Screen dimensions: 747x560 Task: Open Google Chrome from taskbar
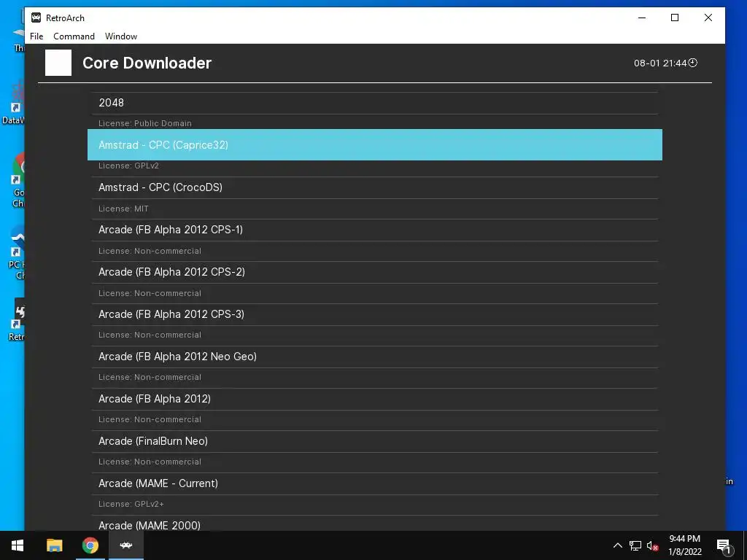90,545
